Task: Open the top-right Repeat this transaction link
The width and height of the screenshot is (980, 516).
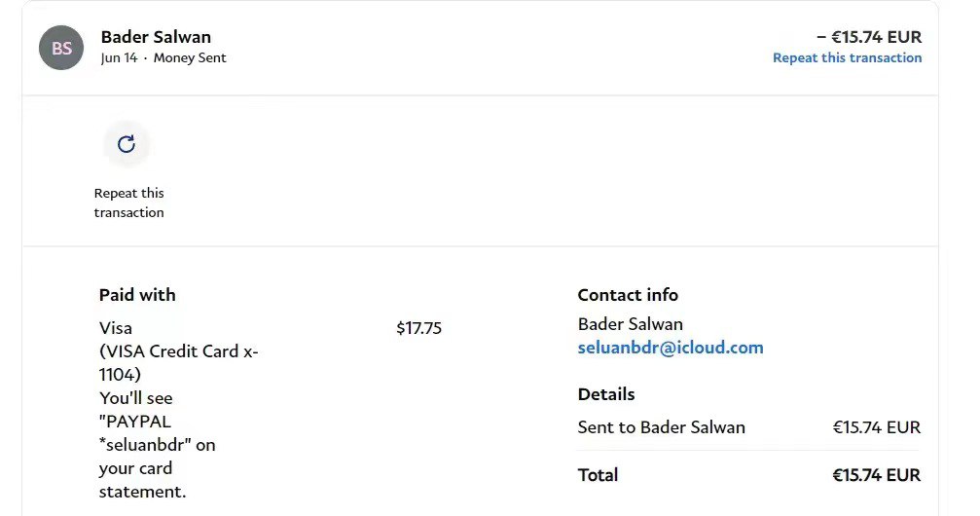Action: (x=847, y=57)
